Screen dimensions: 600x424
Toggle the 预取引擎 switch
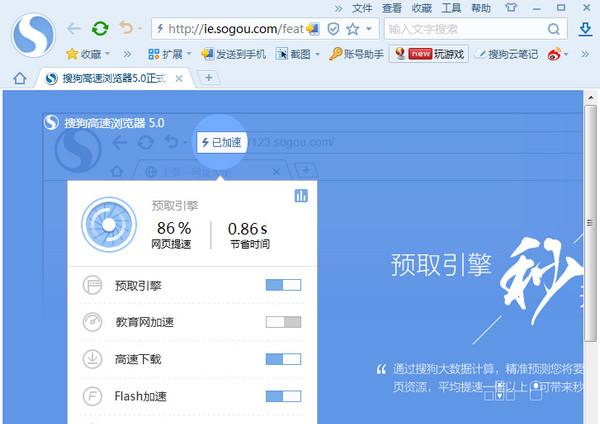pos(283,285)
